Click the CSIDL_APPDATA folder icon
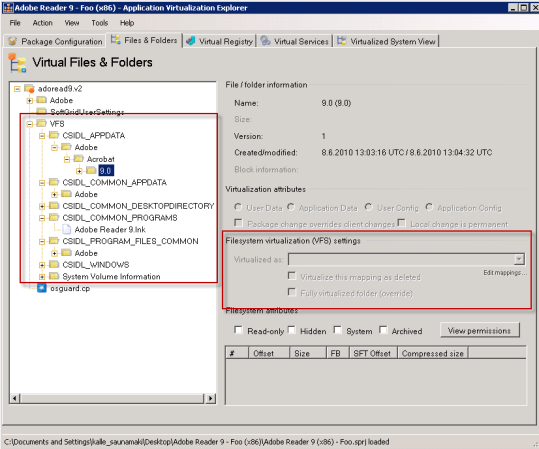The width and height of the screenshot is (539, 449). pyautogui.click(x=54, y=135)
